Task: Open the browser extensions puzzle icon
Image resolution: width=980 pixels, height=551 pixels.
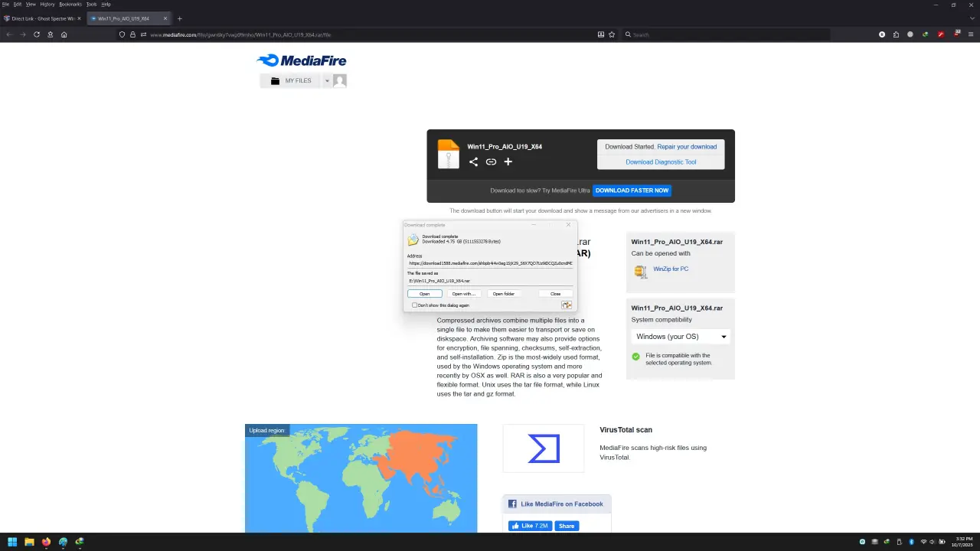Action: click(x=896, y=34)
